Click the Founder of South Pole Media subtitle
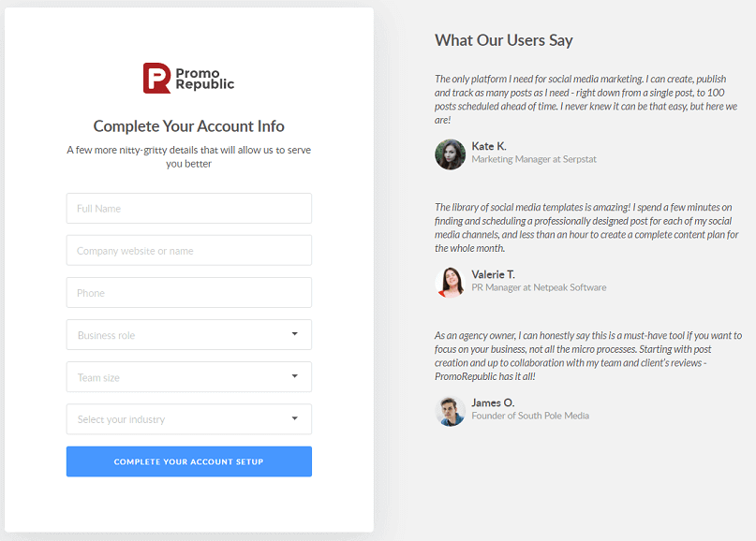Screen dimensions: 756x541 click(x=529, y=416)
